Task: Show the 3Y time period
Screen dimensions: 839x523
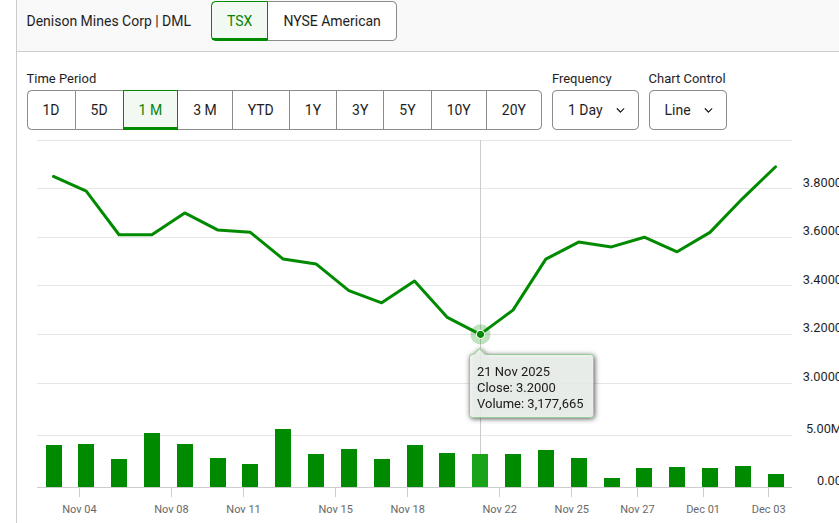Action: click(360, 110)
